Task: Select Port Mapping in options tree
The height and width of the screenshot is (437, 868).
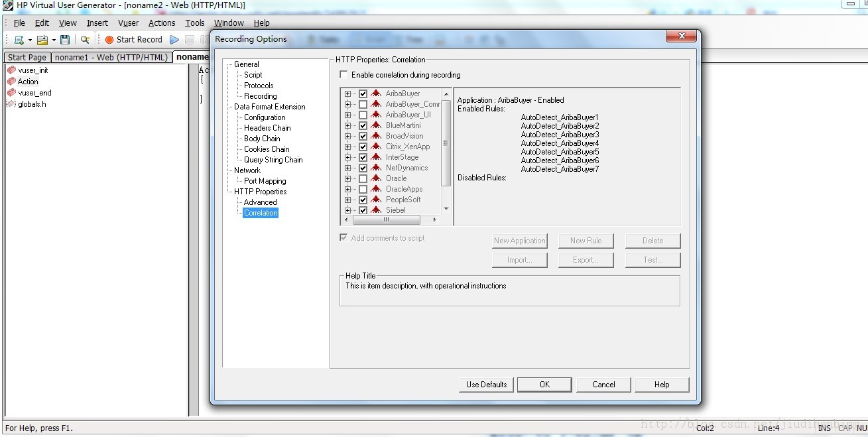Action: click(265, 181)
